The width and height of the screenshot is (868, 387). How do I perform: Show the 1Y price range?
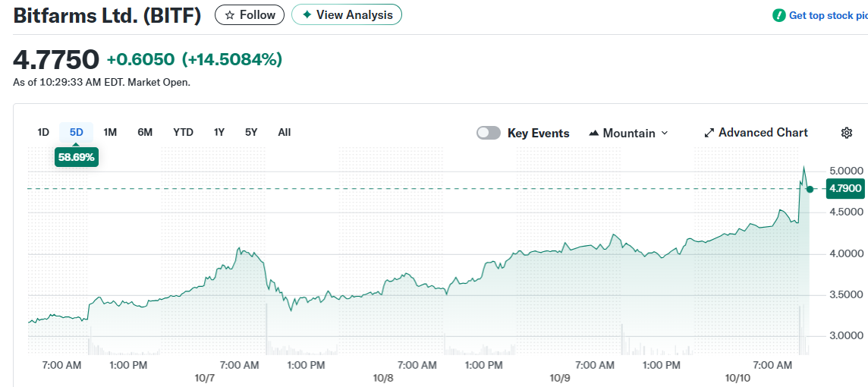[219, 132]
